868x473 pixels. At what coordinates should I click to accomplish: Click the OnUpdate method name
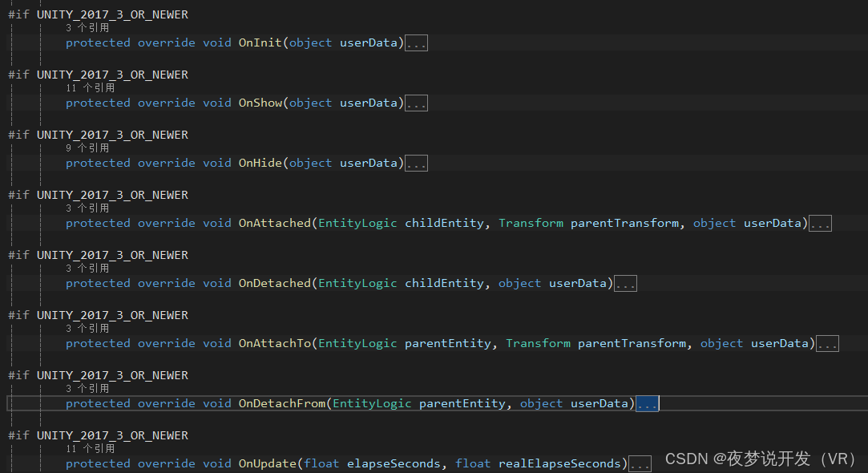click(x=268, y=463)
